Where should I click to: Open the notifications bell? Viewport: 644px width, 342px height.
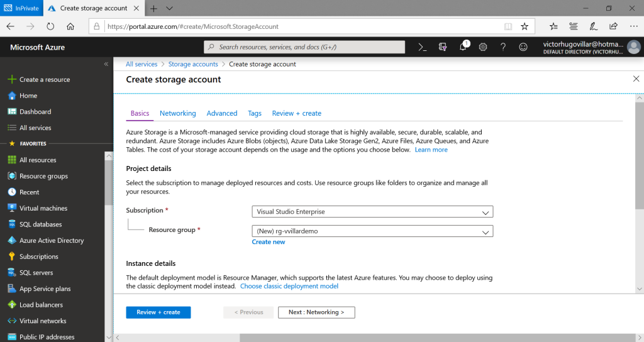click(463, 47)
